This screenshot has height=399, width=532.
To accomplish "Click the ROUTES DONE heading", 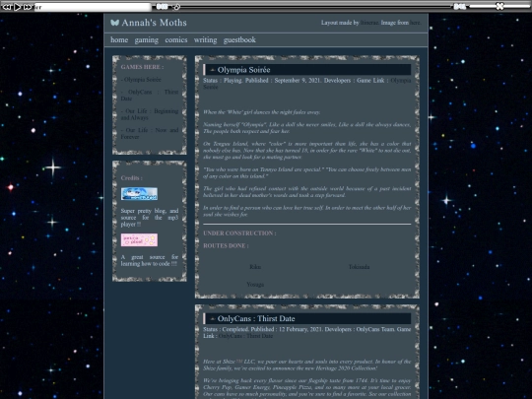I will coord(226,246).
